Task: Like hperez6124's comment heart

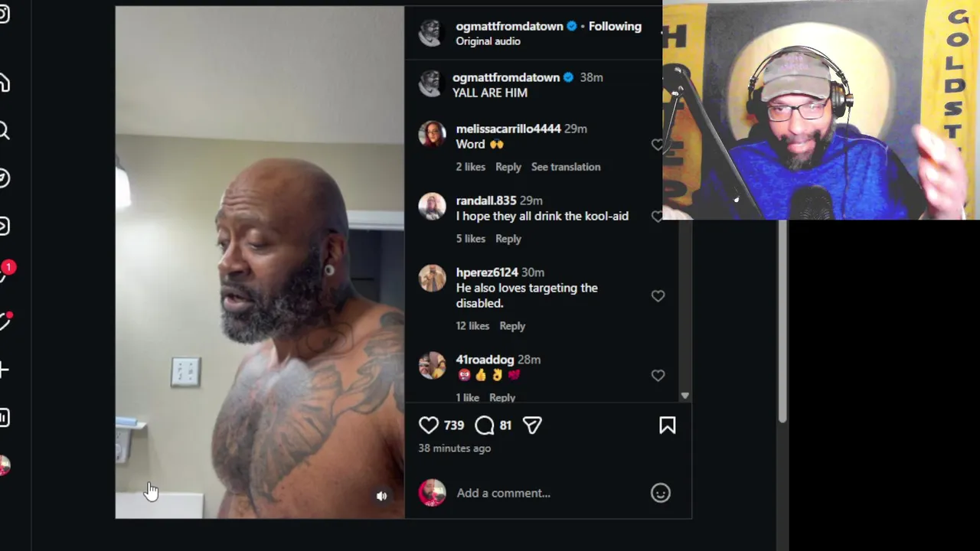Action: pos(658,296)
